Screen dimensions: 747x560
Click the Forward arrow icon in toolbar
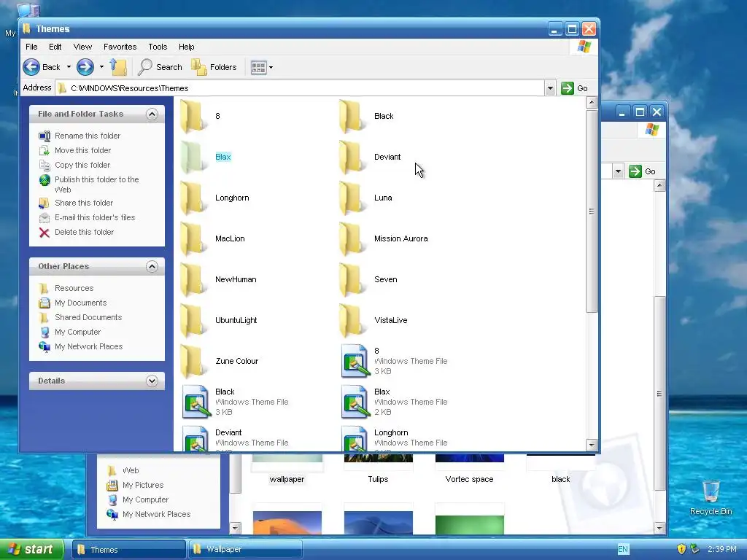[x=85, y=67]
